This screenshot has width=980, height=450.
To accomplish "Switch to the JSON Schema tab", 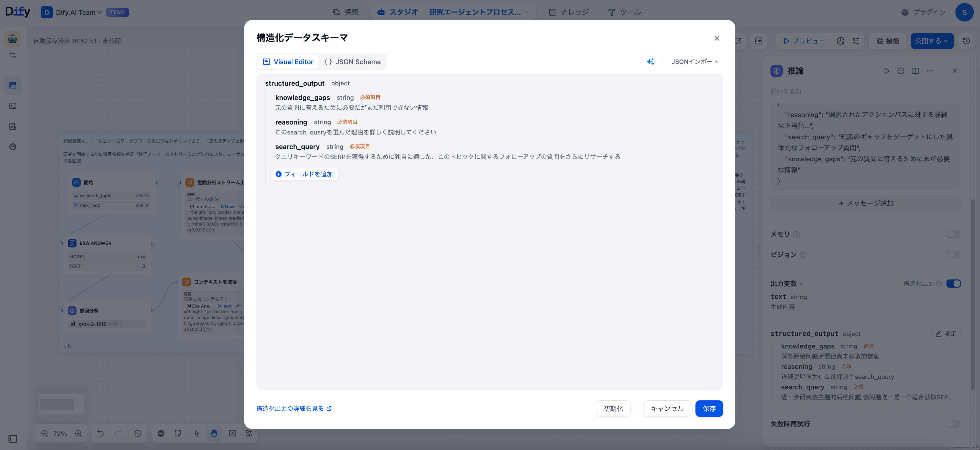I will pos(352,62).
